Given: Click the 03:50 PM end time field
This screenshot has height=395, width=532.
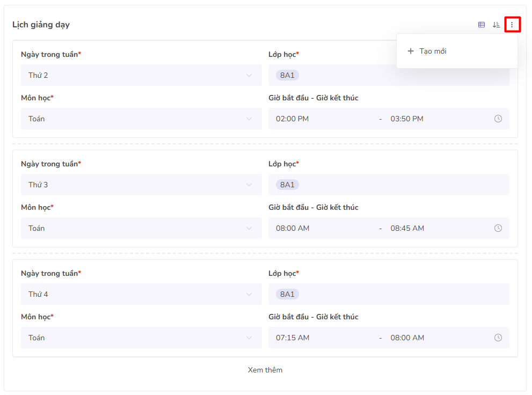Looking at the screenshot, I should tap(407, 119).
